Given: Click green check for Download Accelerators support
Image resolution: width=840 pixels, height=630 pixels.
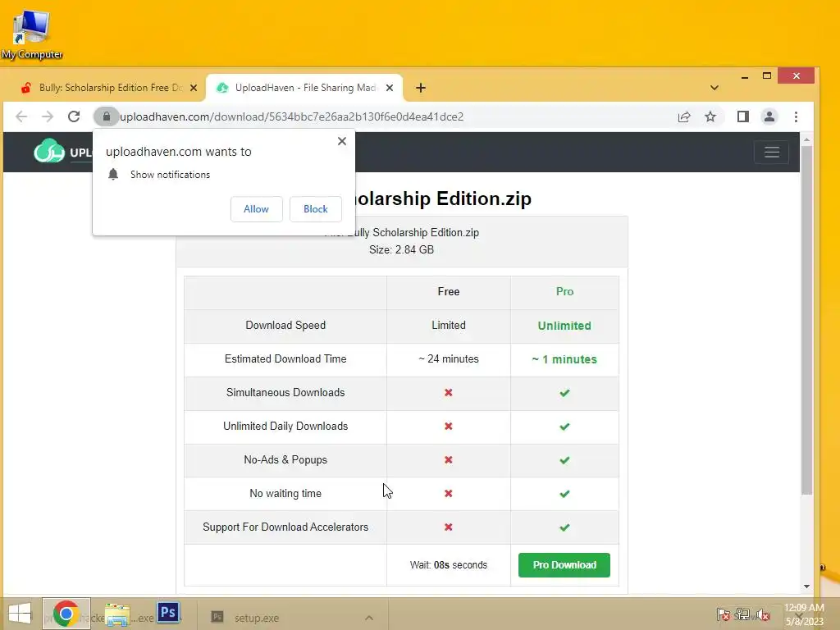Looking at the screenshot, I should click(564, 527).
